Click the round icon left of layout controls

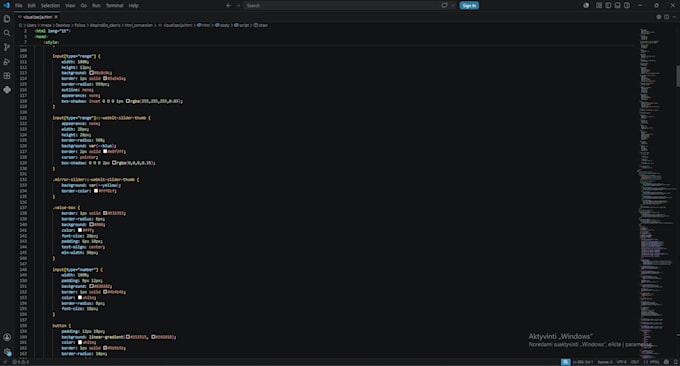click(x=586, y=6)
